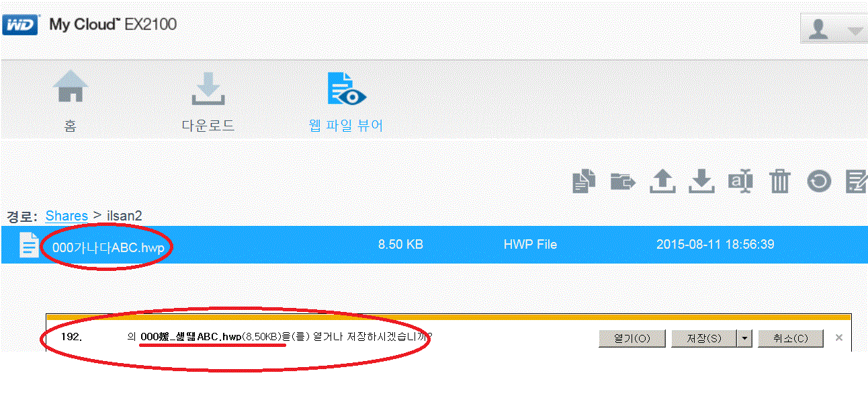Click the 저장(S) save button

tap(704, 338)
